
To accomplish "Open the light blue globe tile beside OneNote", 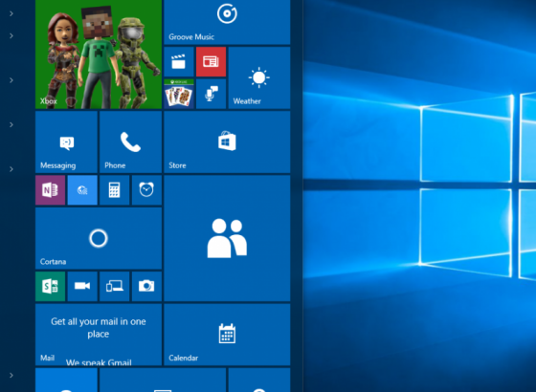I will point(82,190).
